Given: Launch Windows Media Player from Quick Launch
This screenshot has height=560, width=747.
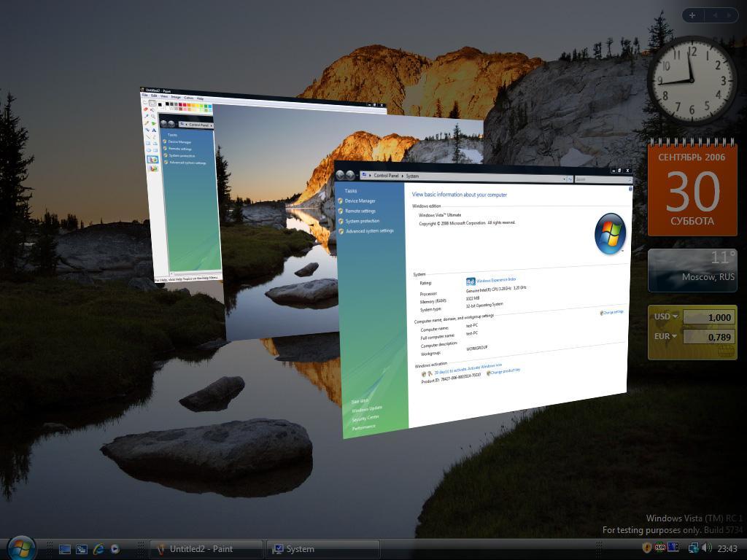Looking at the screenshot, I should pyautogui.click(x=115, y=549).
